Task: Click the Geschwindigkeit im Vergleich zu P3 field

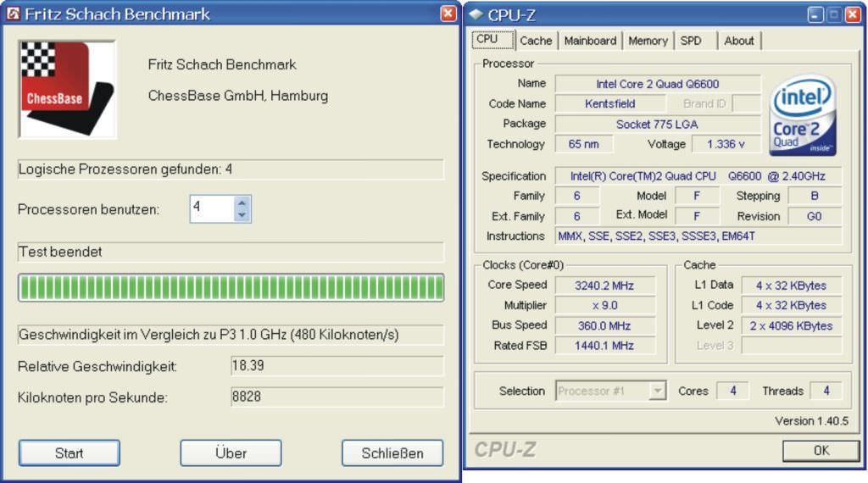Action: point(231,335)
